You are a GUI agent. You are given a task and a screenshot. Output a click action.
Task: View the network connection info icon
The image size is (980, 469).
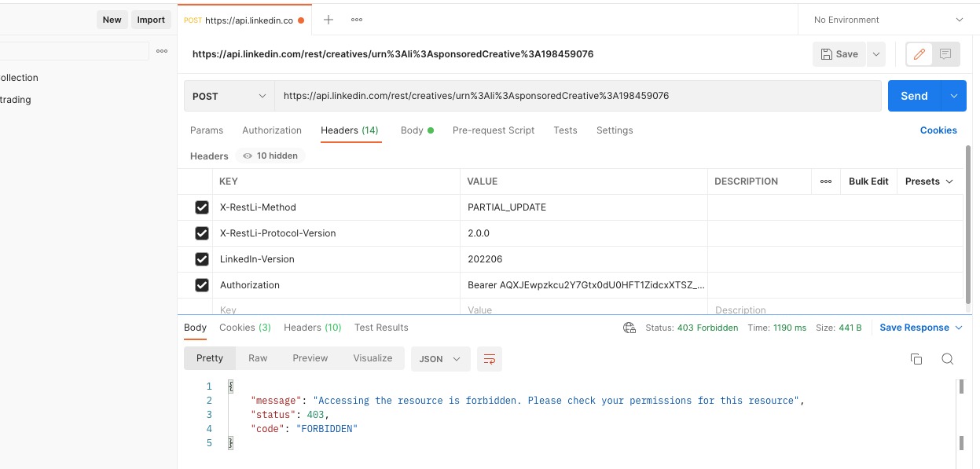(x=629, y=328)
